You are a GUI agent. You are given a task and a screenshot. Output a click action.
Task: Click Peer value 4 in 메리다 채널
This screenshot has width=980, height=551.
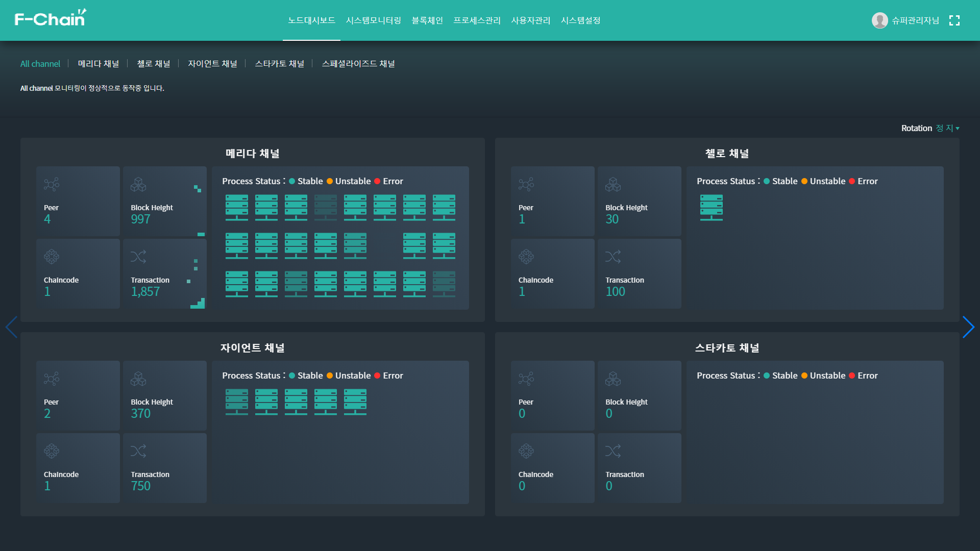click(x=47, y=219)
